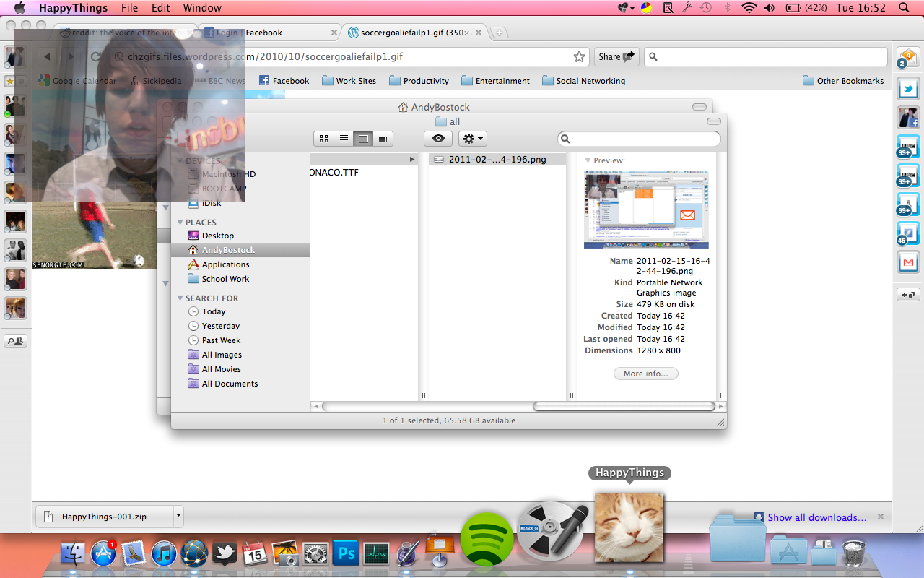This screenshot has height=578, width=924.
Task: Switch Finder to list view
Action: (344, 139)
